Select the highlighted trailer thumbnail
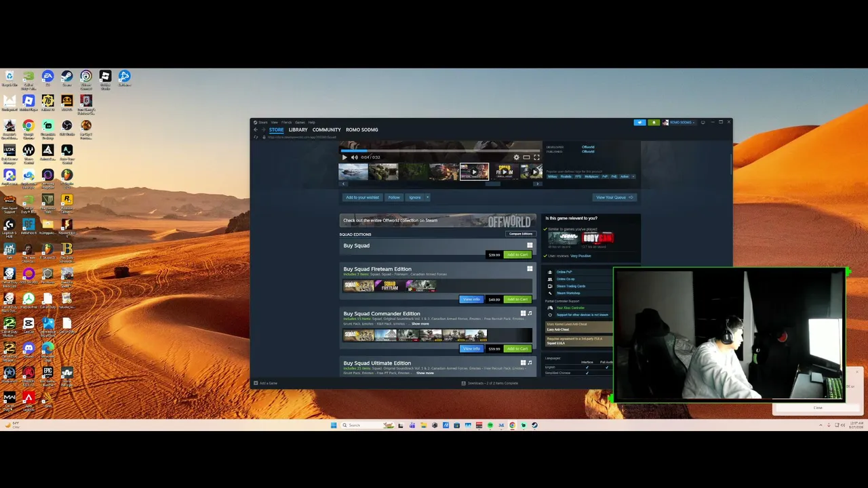Viewport: 868px width, 488px height. [474, 171]
